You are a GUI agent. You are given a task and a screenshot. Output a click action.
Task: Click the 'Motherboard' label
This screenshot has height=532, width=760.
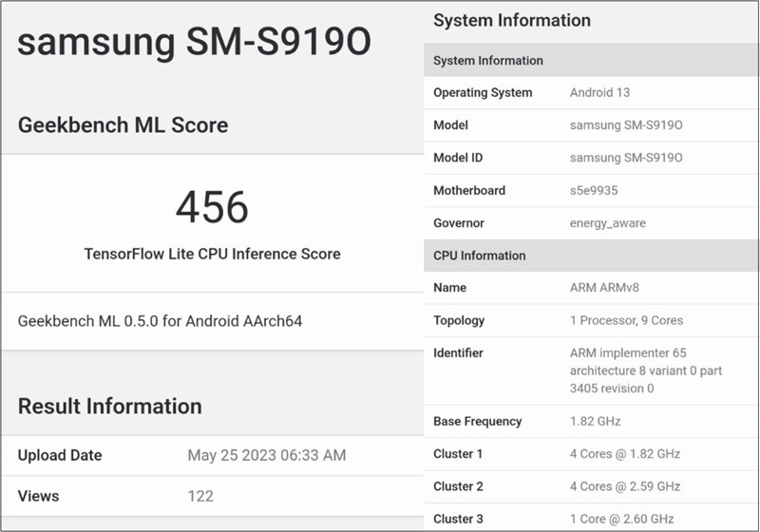tap(469, 190)
